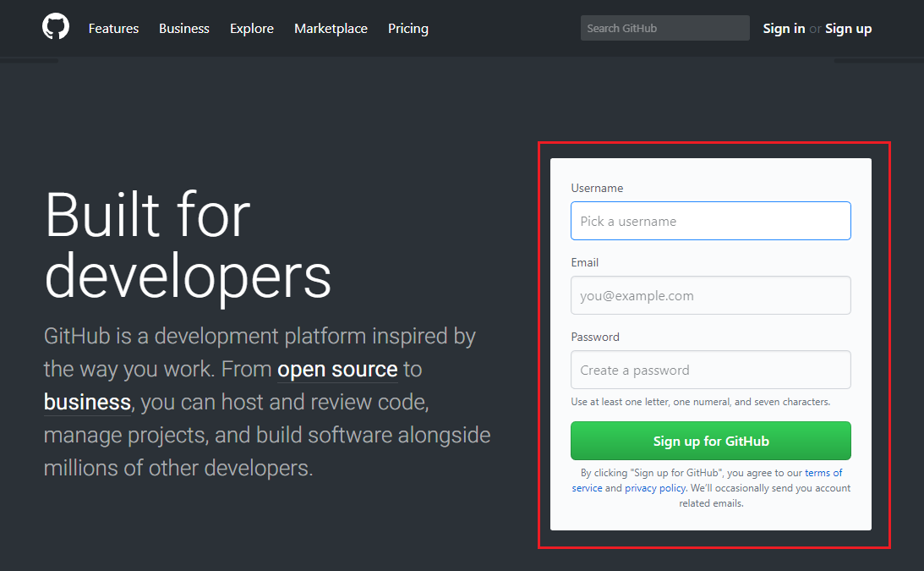
Task: Click the Sign up header link
Action: (x=848, y=28)
